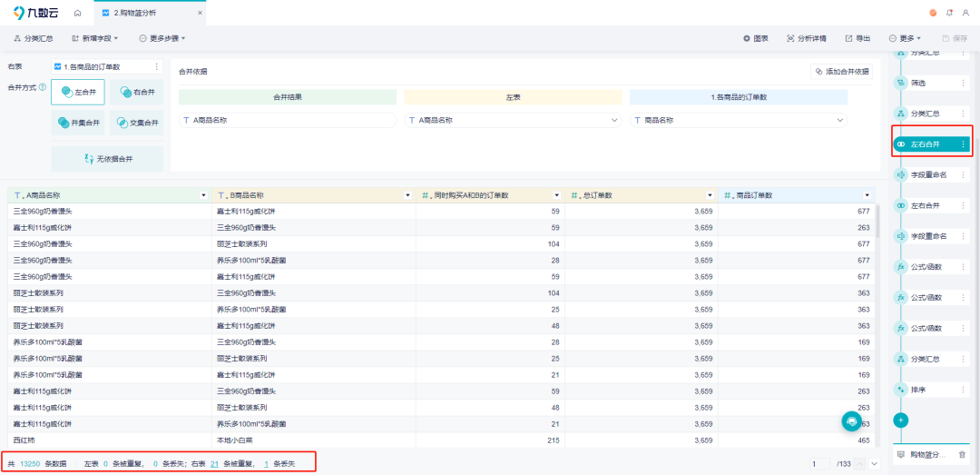This screenshot has width=980, height=475.
Task: Open the 更多步骤 dropdown
Action: pos(162,39)
